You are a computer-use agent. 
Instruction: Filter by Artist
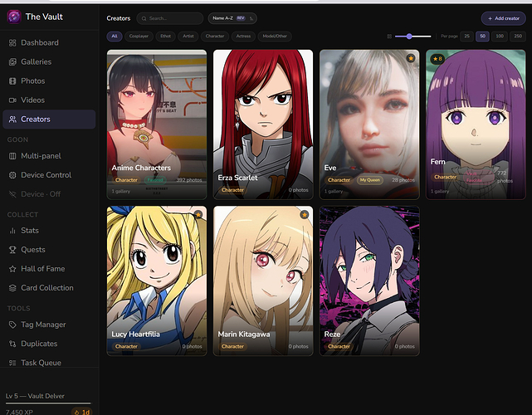(x=188, y=36)
